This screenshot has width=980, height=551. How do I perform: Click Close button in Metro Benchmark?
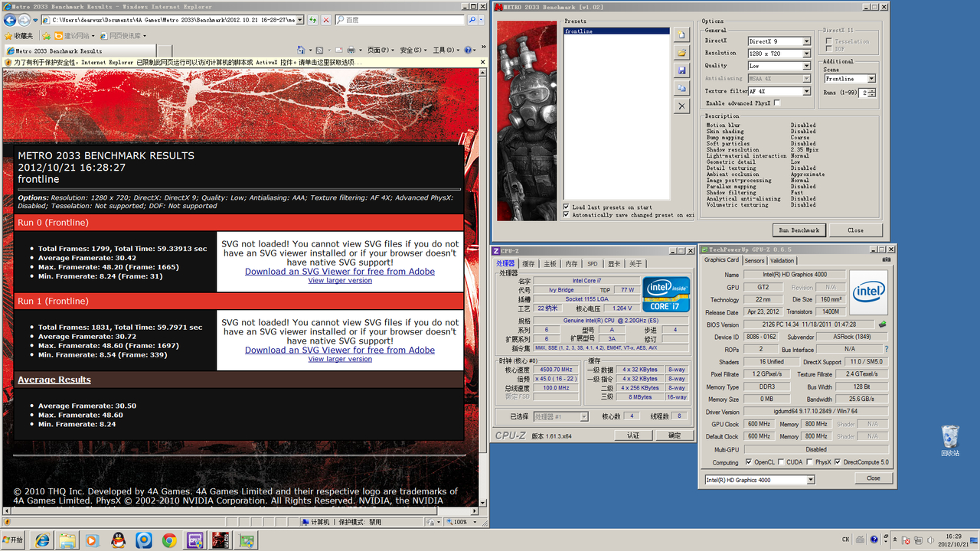coord(855,230)
